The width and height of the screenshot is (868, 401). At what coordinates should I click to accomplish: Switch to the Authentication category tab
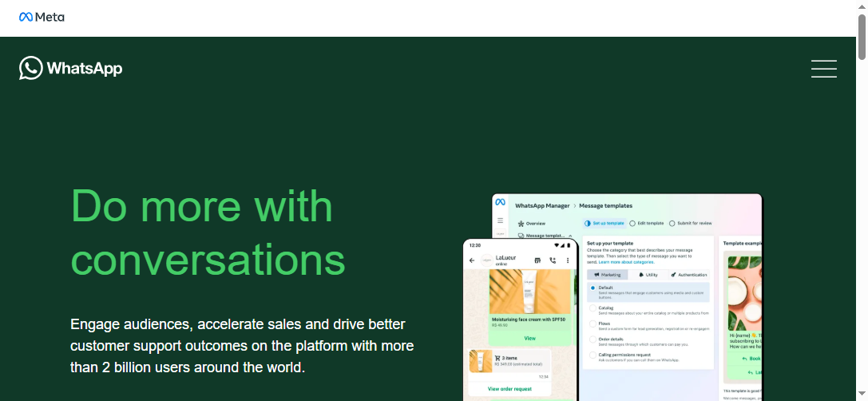688,275
